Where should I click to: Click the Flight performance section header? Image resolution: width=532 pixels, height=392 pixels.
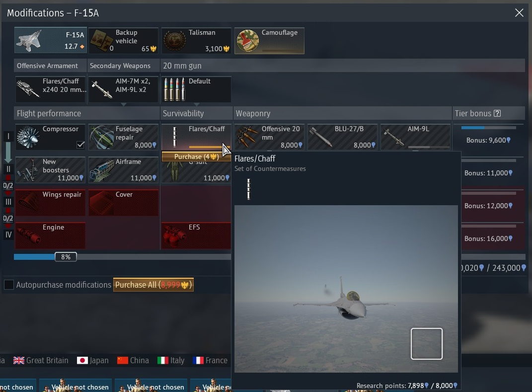coord(87,113)
